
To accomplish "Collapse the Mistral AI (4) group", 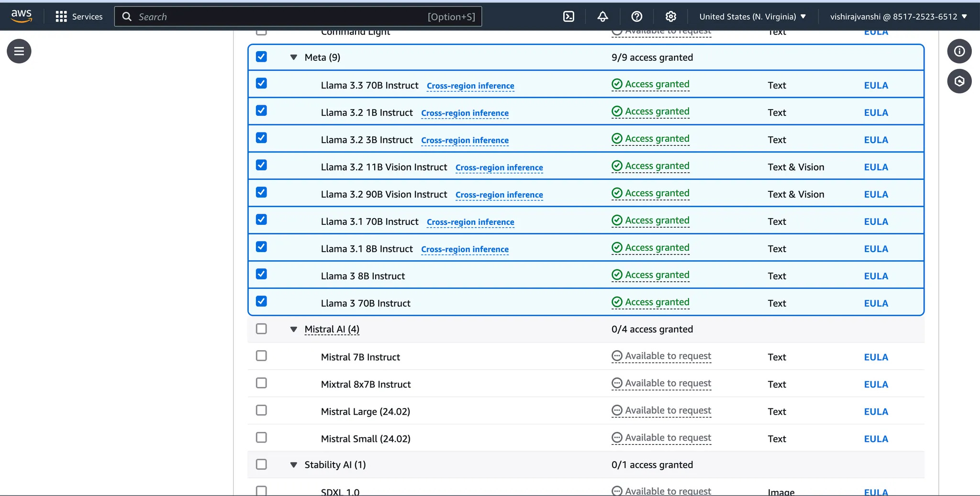I will click(x=294, y=329).
